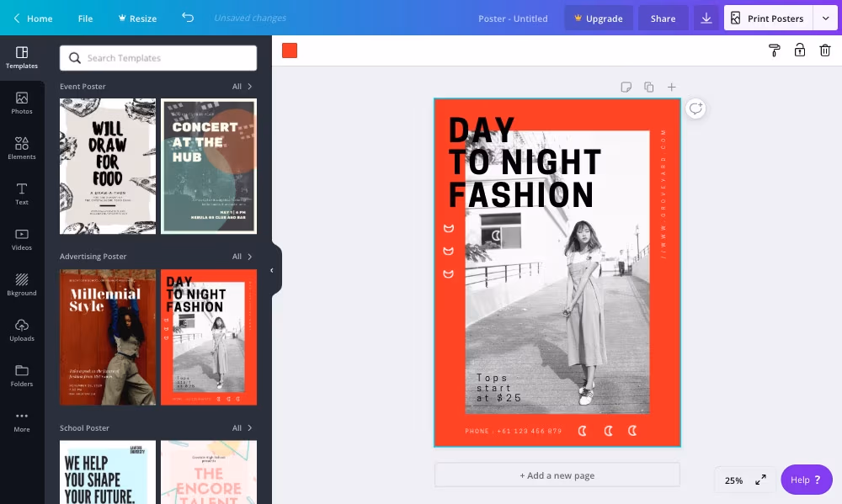Open the Bkground sidebar tab
Screen dimensions: 842x504
coord(22,285)
